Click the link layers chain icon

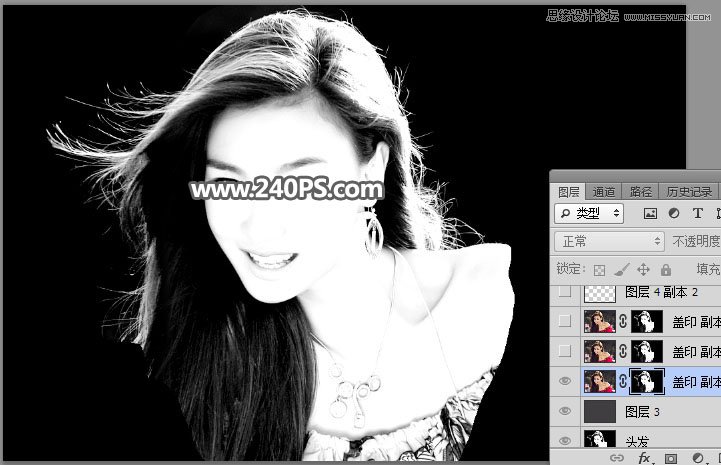coord(618,457)
